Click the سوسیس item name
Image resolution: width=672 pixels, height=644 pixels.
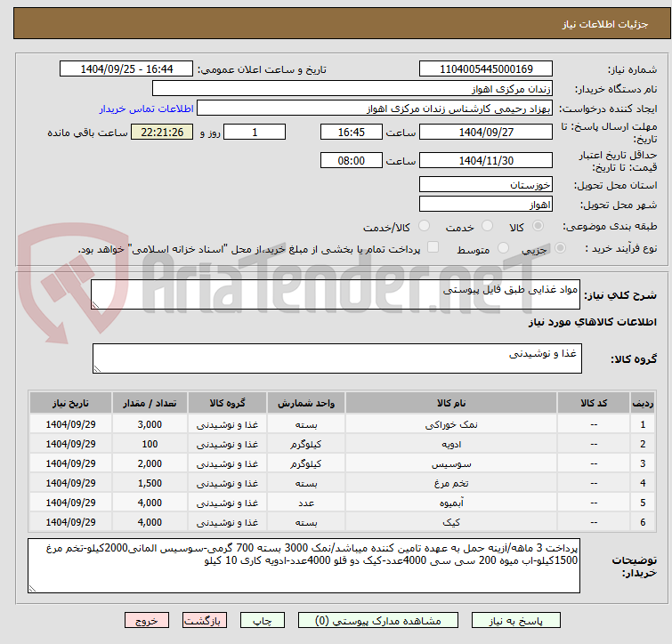[x=451, y=463]
